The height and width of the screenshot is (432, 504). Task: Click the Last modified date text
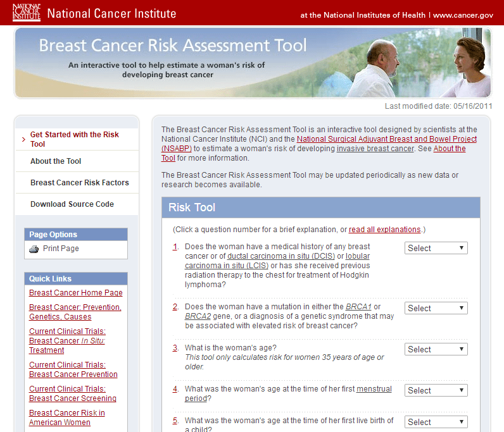438,106
